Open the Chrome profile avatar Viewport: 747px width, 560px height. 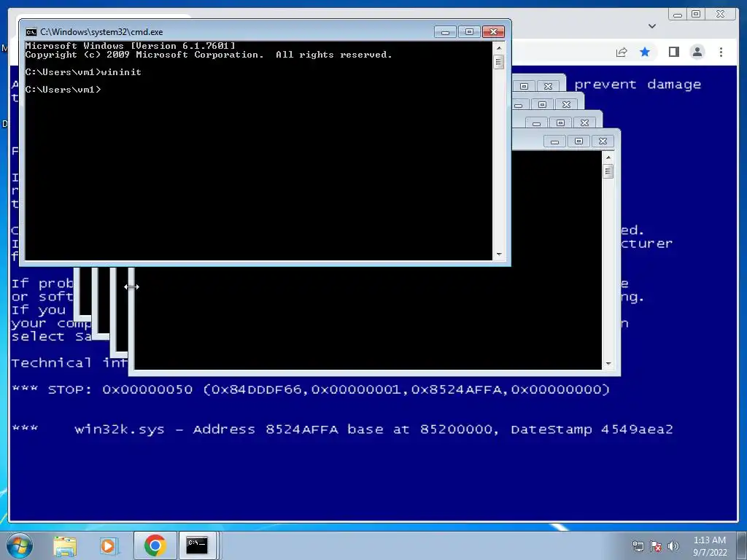tap(697, 52)
